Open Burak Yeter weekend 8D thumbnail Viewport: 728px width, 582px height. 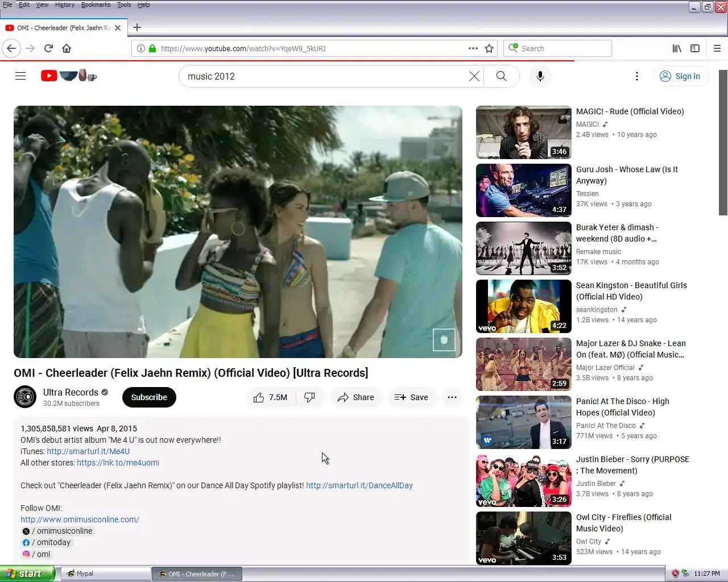524,248
